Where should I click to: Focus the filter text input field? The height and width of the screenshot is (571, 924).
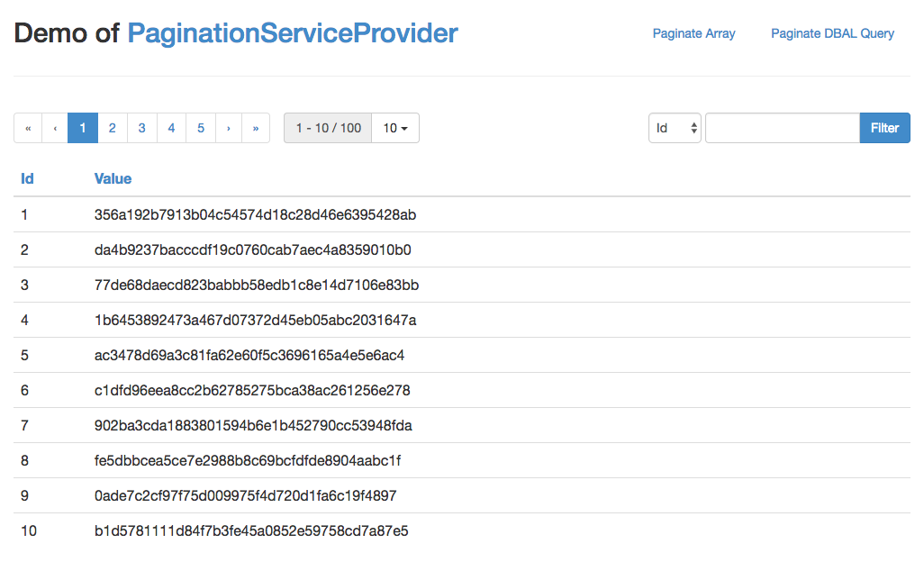[x=783, y=128]
